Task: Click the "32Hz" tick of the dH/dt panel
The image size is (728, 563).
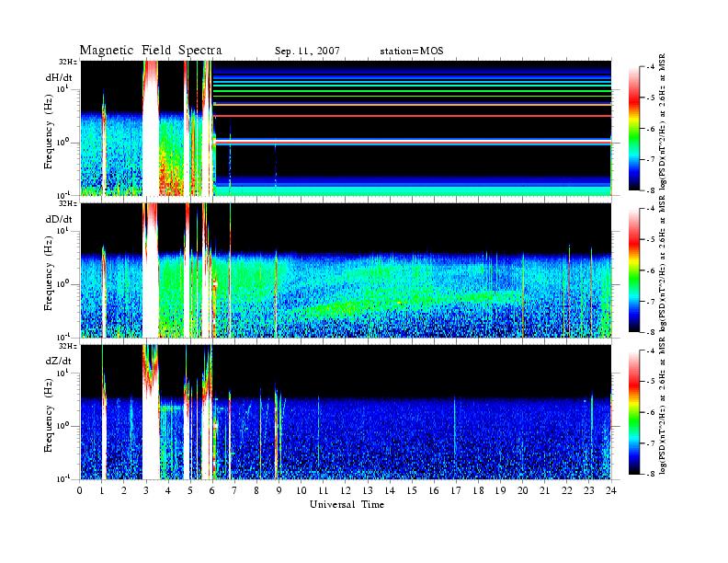Action: pos(68,62)
